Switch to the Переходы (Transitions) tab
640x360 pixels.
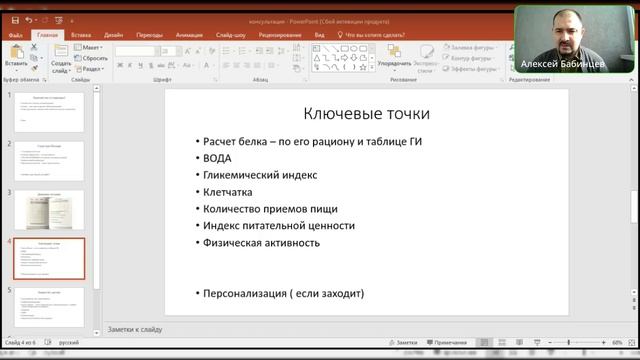point(149,35)
